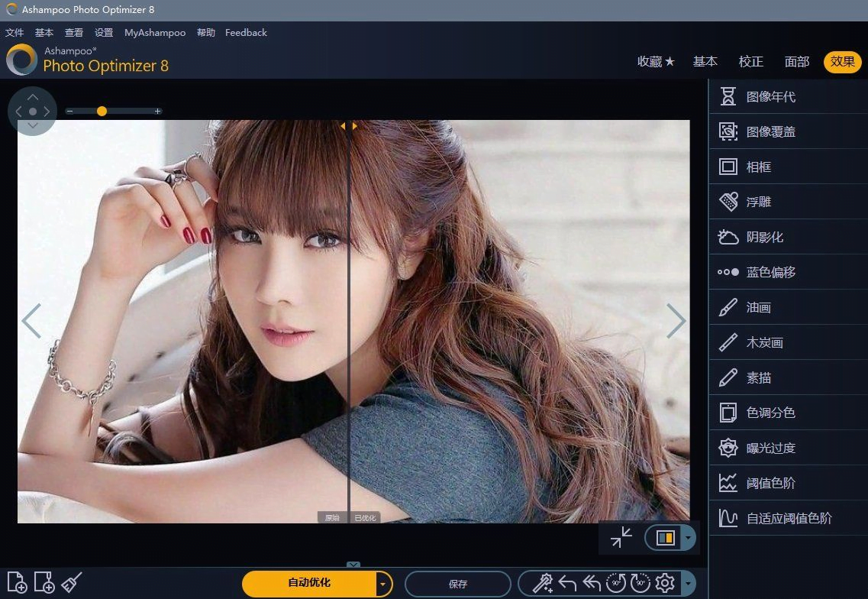
Task: Undo all changes double arrow
Action: (592, 584)
